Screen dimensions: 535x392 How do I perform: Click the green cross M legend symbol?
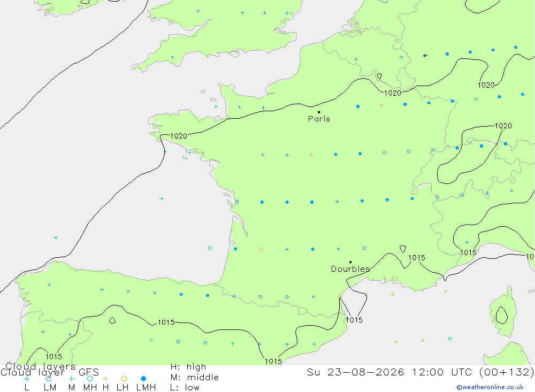pyautogui.click(x=71, y=379)
